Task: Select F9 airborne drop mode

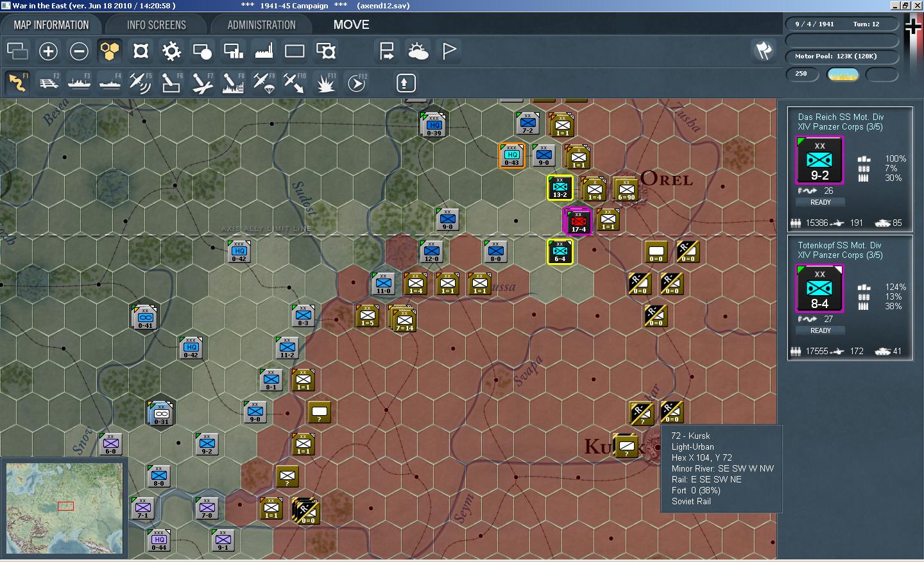Action: coord(263,82)
